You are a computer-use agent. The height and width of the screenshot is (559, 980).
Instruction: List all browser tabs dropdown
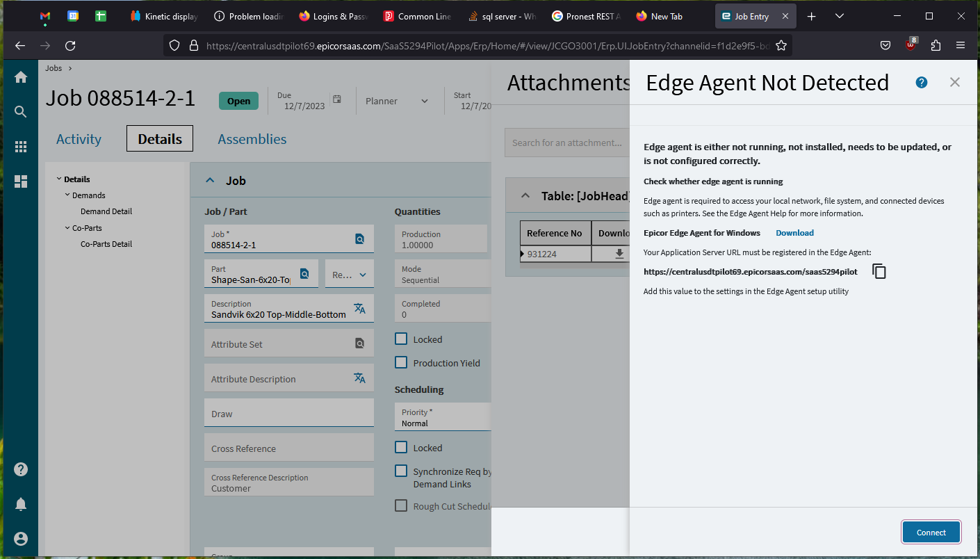click(840, 16)
